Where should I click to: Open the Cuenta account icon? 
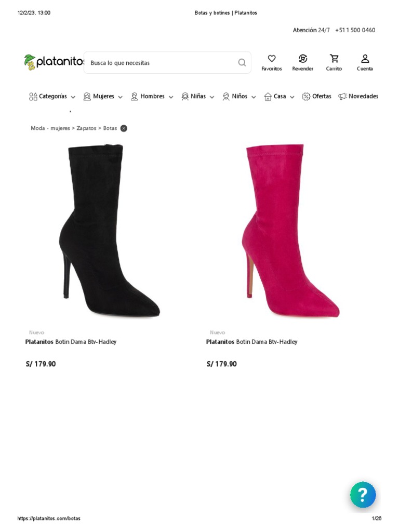365,59
